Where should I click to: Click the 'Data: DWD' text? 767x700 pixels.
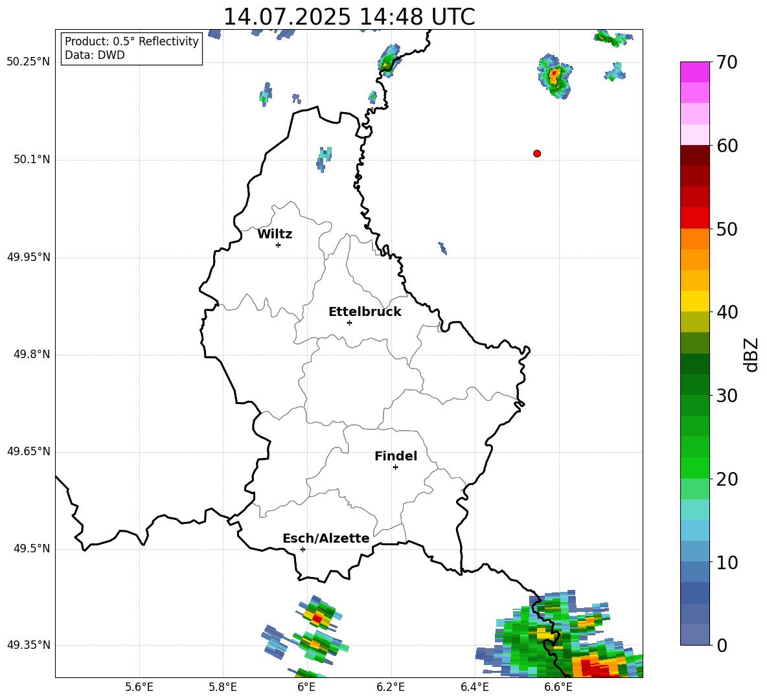tap(95, 55)
